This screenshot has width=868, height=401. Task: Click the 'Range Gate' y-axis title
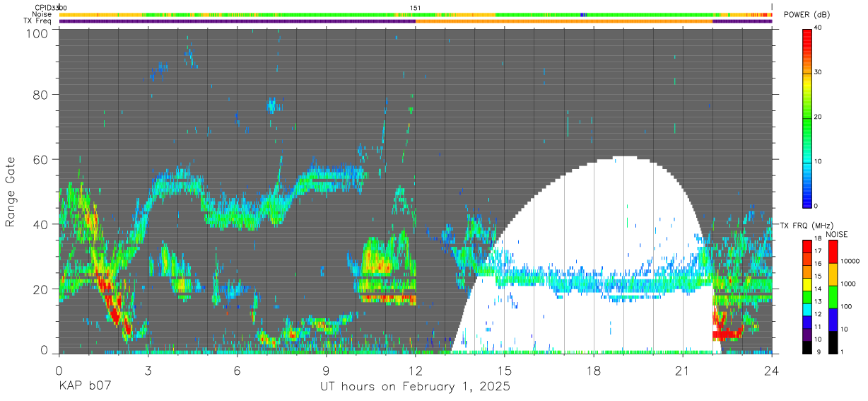[x=11, y=192]
